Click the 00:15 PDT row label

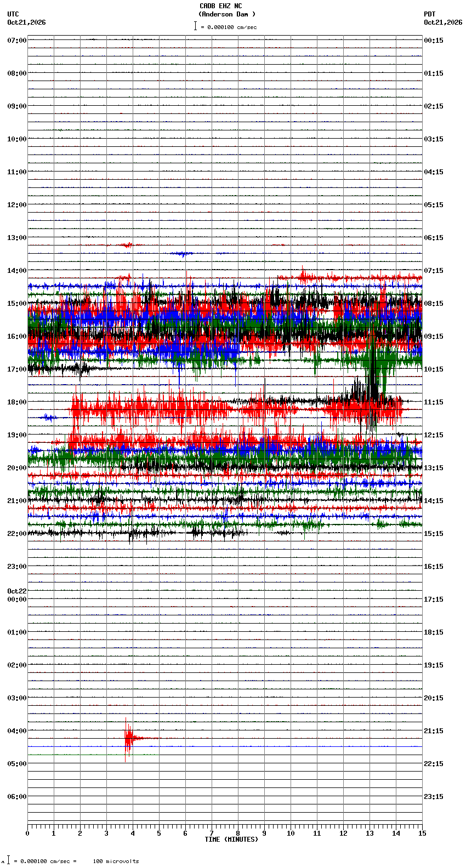pyautogui.click(x=434, y=41)
